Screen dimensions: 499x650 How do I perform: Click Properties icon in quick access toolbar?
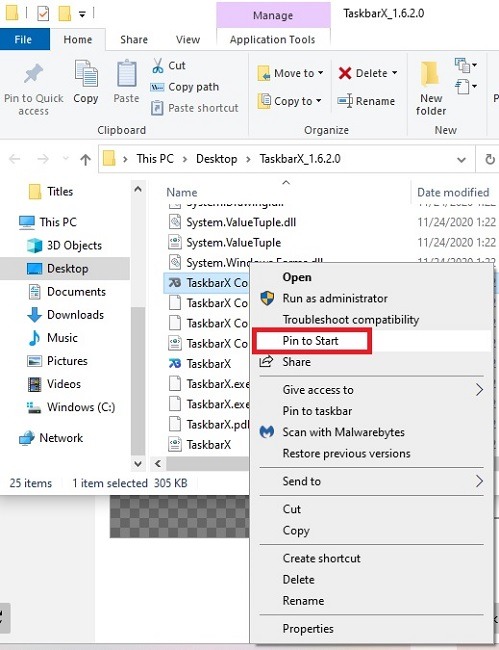(43, 14)
